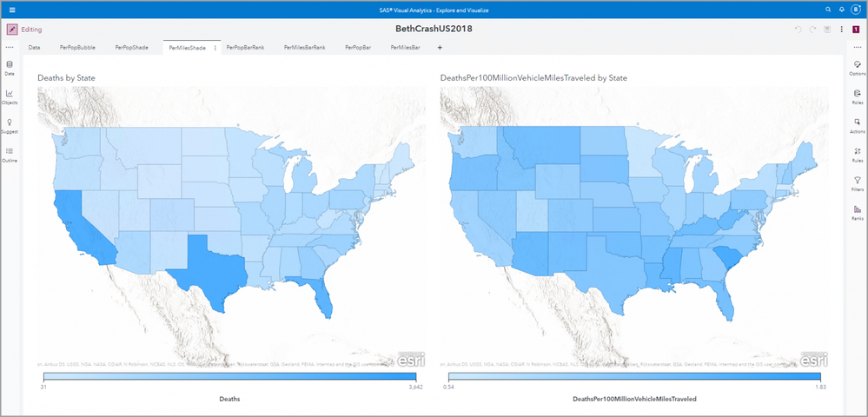
Task: Open the report overflow menu dots
Action: (841, 30)
